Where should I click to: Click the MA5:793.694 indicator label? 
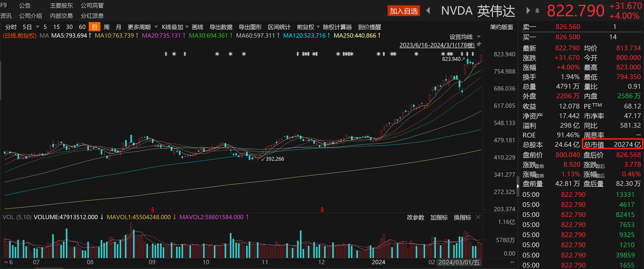click(x=71, y=35)
